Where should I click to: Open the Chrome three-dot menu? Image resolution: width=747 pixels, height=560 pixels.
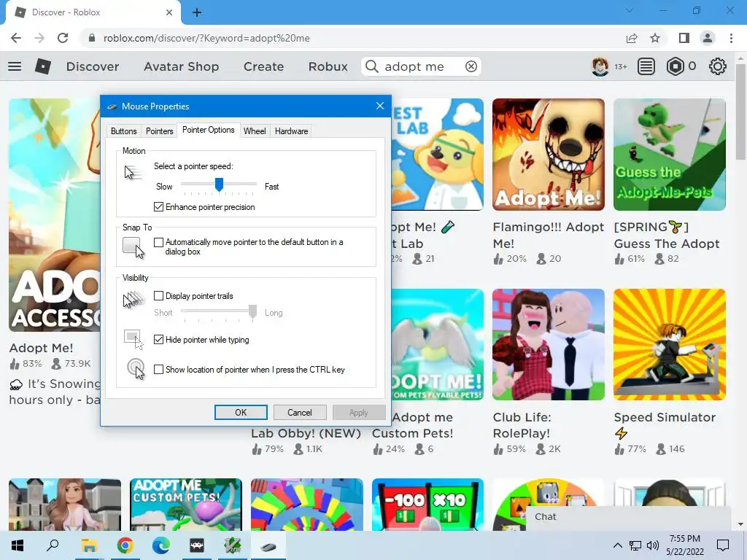click(x=731, y=38)
